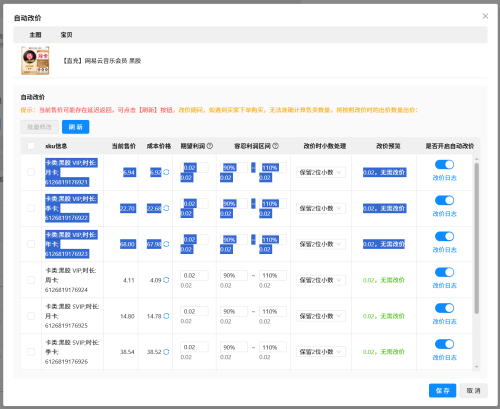
Task: Check the row for sku 6126819176925
Action: [31, 316]
